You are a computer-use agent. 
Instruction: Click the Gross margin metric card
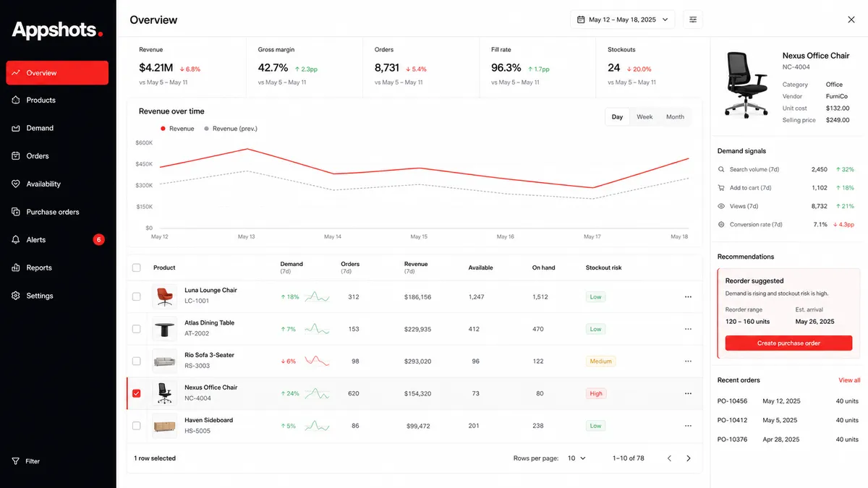coord(304,67)
